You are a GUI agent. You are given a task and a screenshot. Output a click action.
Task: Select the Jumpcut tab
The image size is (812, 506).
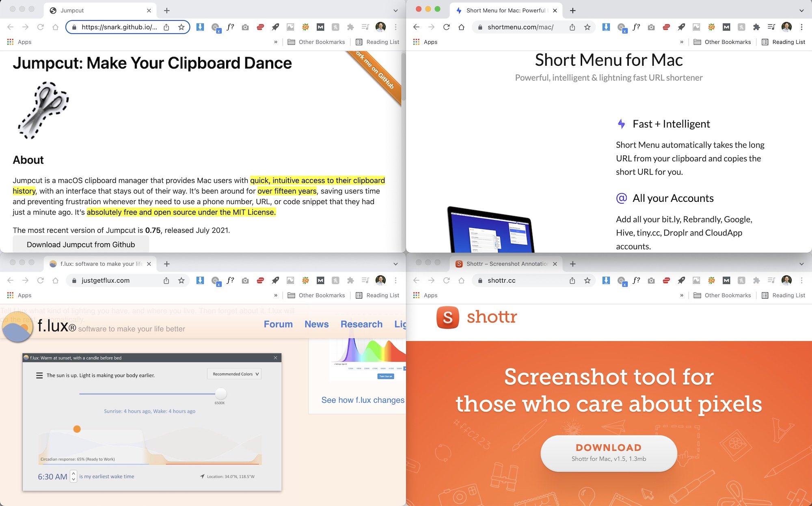point(99,11)
